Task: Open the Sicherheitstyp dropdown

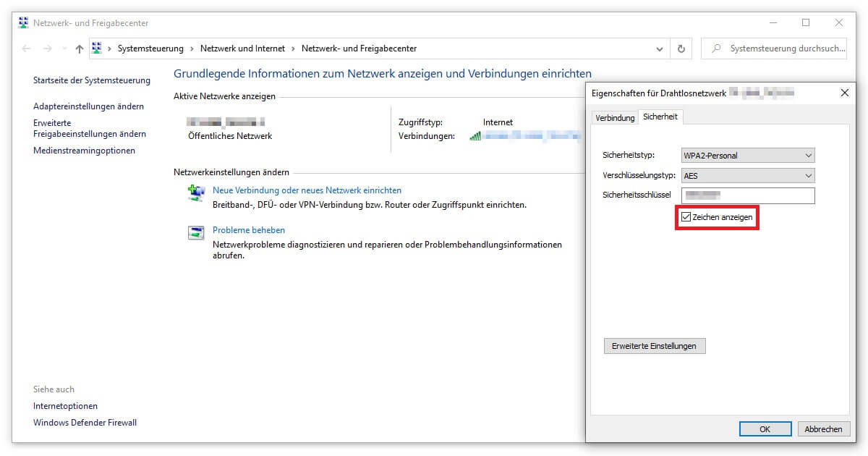Action: coord(748,155)
